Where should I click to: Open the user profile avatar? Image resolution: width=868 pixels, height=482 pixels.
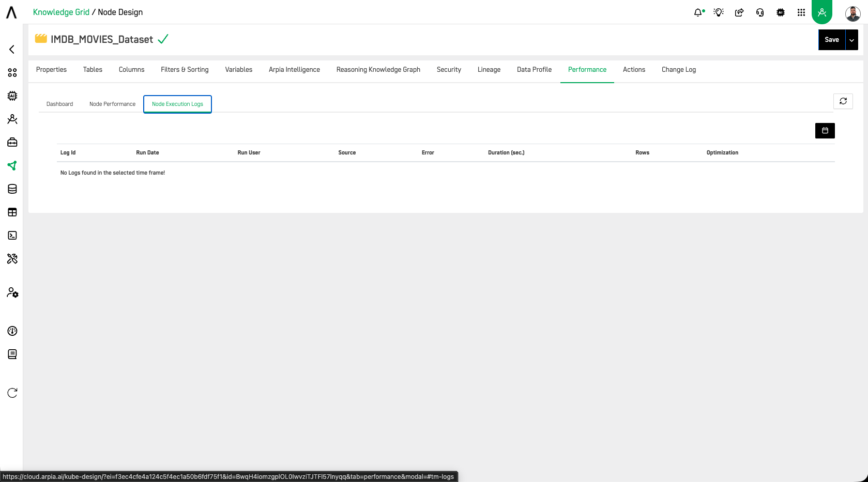(x=853, y=13)
